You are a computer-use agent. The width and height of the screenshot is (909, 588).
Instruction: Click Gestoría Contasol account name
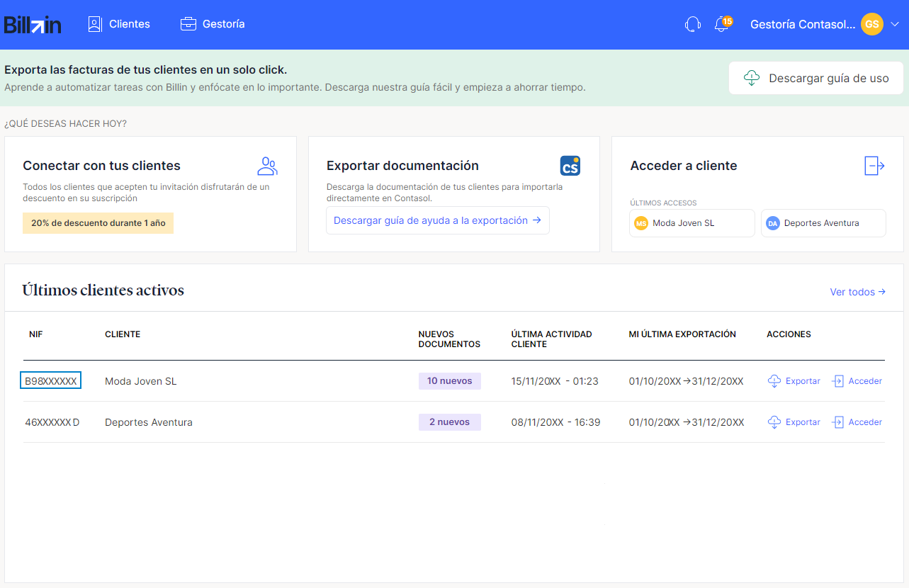(x=803, y=24)
